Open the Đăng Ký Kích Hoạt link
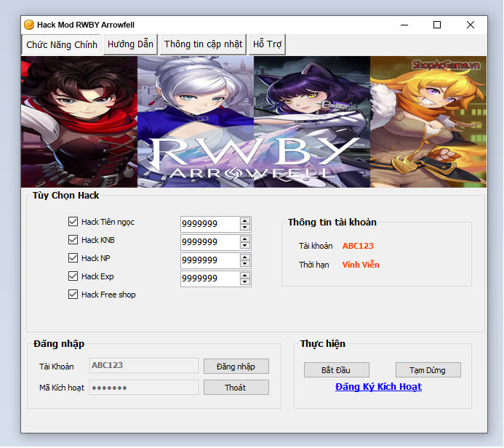This screenshot has height=448, width=504. click(x=378, y=387)
